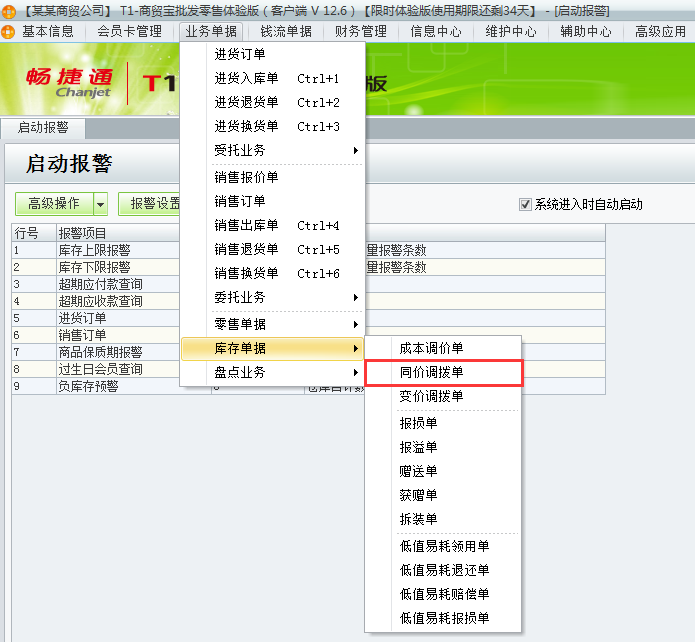The width and height of the screenshot is (695, 642).
Task: Open the 钱流单据 menu
Action: 286,31
